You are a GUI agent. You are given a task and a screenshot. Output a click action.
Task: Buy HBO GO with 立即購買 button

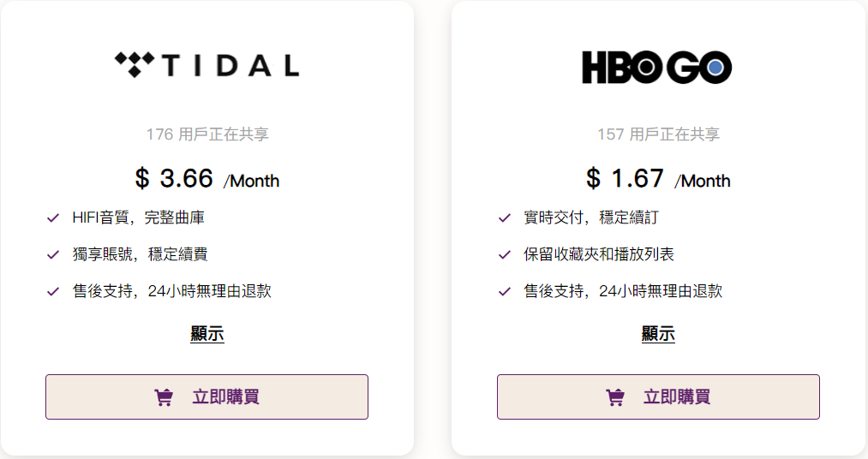pos(658,397)
